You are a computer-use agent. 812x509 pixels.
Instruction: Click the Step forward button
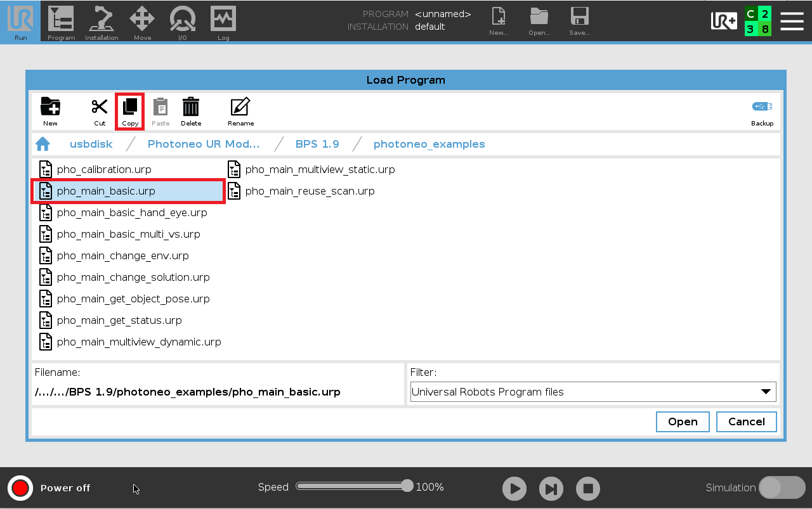click(x=551, y=489)
